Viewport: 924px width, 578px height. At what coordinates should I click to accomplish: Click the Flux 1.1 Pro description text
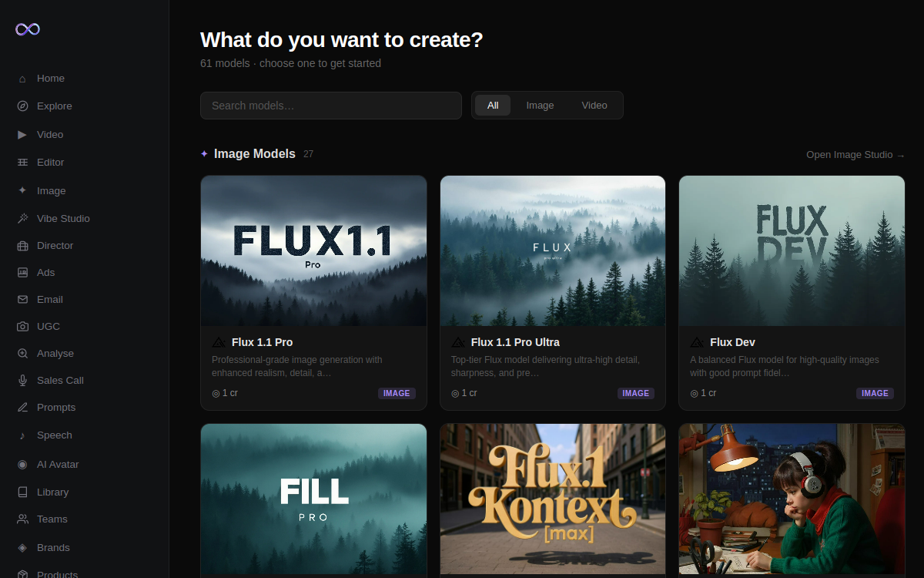(297, 366)
